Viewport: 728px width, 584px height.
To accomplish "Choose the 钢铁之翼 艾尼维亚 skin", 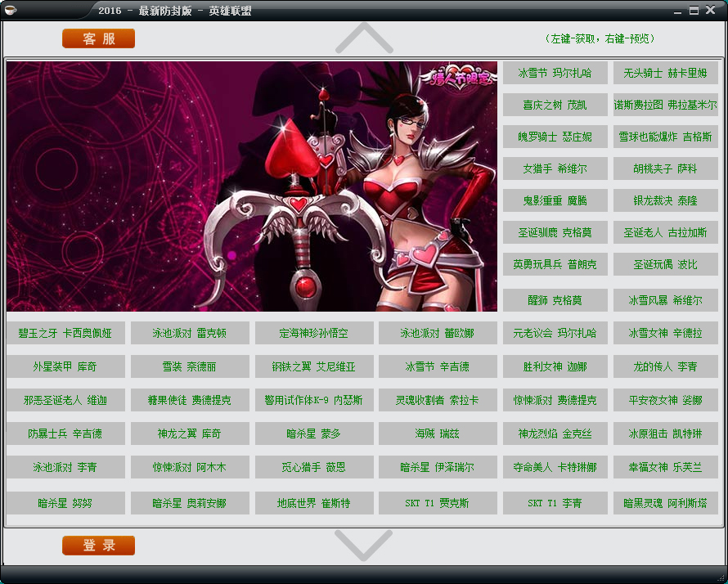I will (x=313, y=367).
